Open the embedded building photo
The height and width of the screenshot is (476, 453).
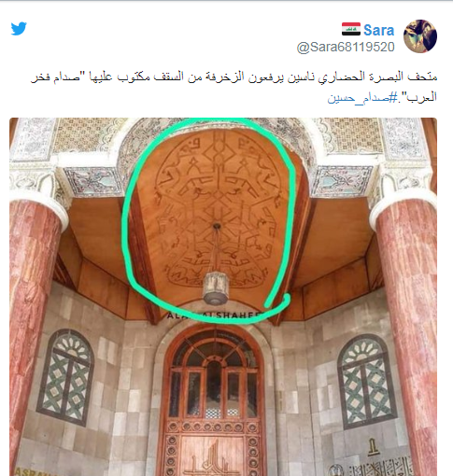coord(223,297)
